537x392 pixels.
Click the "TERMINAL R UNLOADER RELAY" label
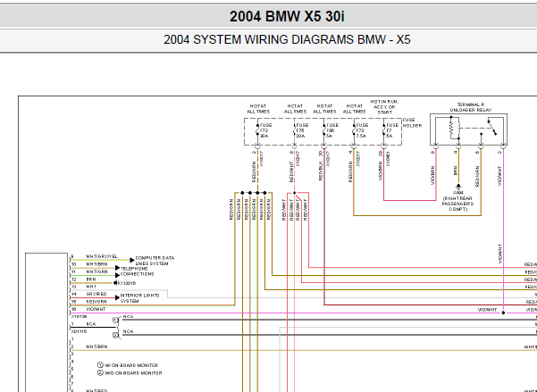471,107
